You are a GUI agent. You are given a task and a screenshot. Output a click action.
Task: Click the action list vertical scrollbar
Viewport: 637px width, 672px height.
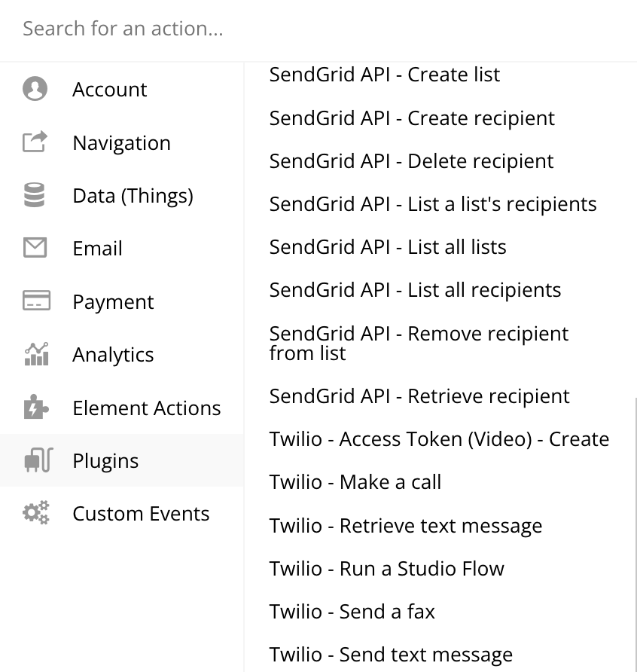[635, 527]
